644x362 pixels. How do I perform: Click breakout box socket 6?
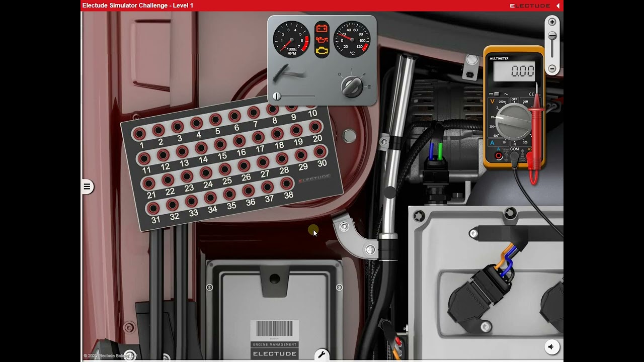click(x=234, y=116)
